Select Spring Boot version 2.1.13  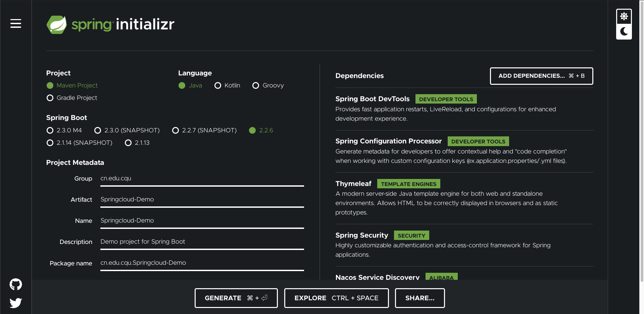(137, 143)
